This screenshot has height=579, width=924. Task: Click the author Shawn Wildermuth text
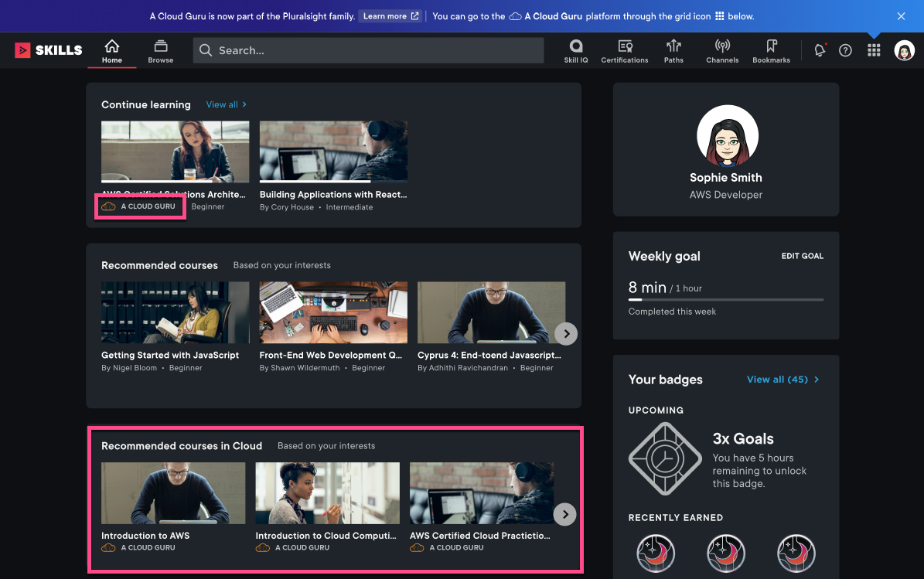click(x=305, y=368)
